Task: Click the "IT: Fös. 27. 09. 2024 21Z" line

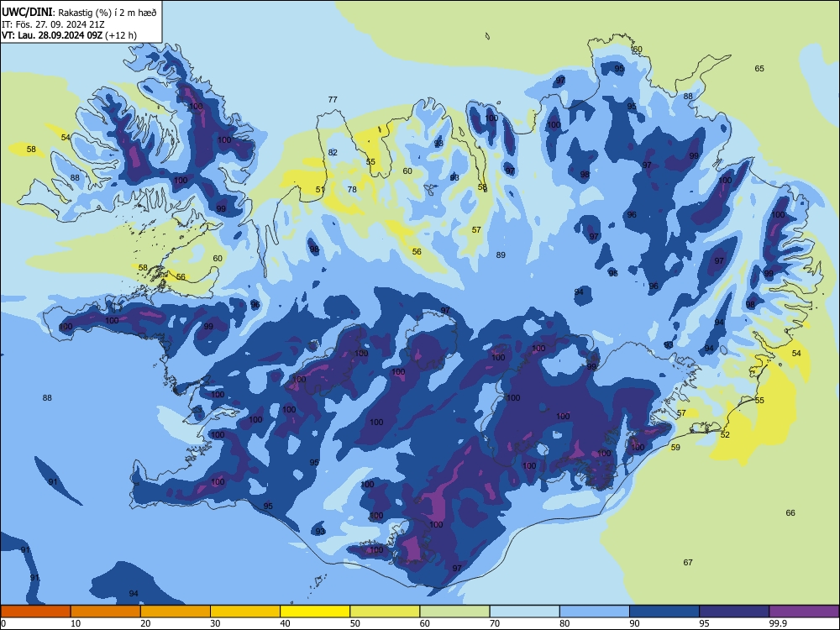Action: (x=53, y=24)
